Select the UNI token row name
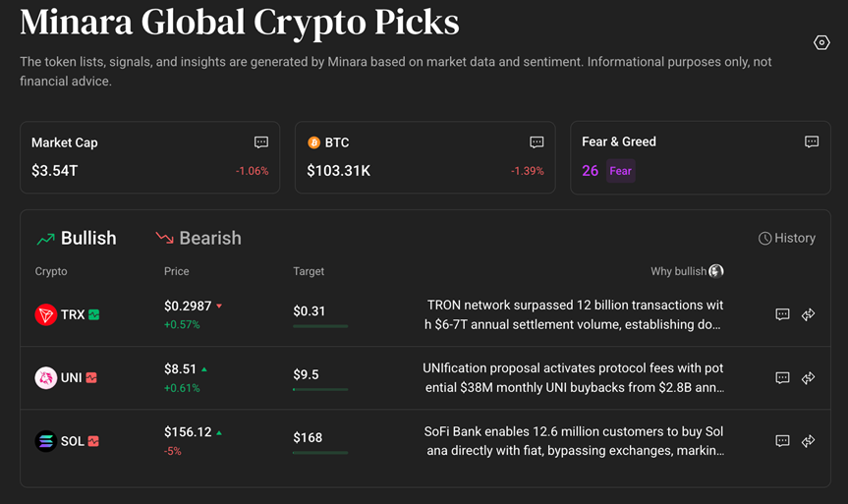The width and height of the screenshot is (848, 504). click(x=71, y=378)
